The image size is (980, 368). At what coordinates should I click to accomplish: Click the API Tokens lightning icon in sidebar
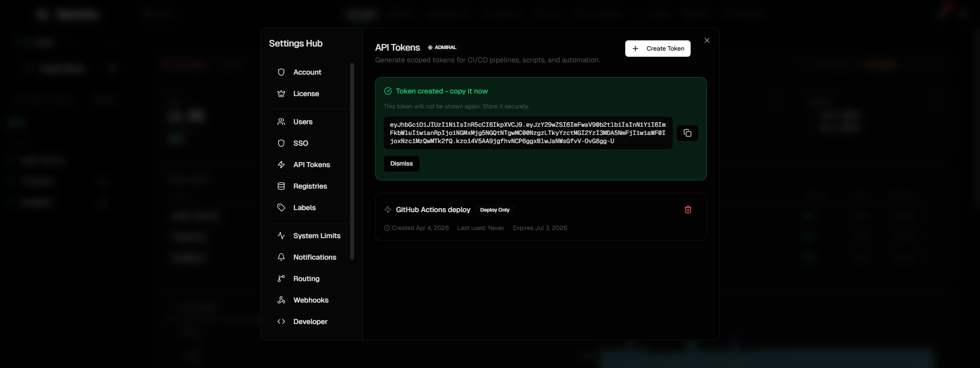(281, 165)
